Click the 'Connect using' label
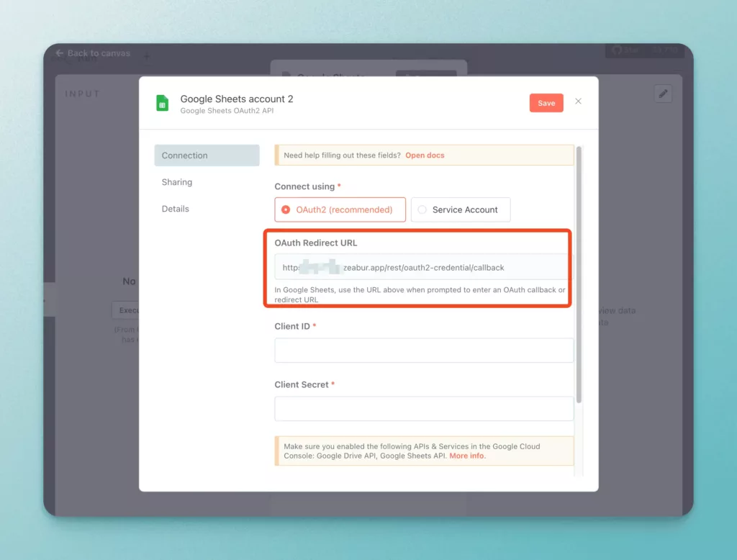Image resolution: width=737 pixels, height=560 pixels. click(x=304, y=186)
